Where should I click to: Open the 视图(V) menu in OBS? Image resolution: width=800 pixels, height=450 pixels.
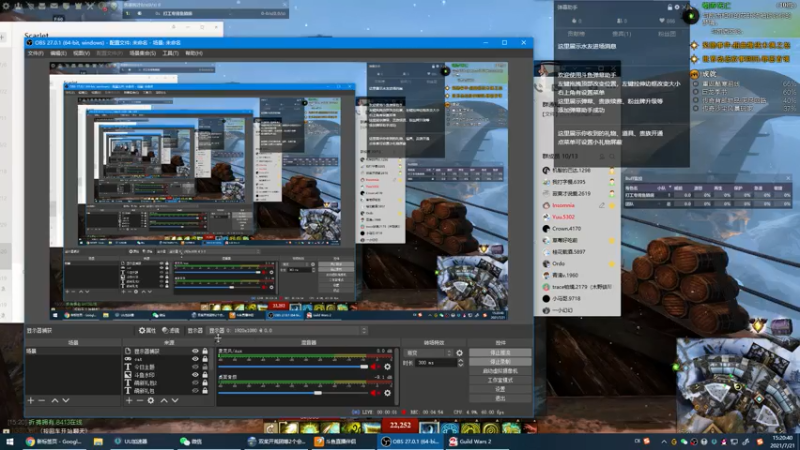(x=81, y=53)
